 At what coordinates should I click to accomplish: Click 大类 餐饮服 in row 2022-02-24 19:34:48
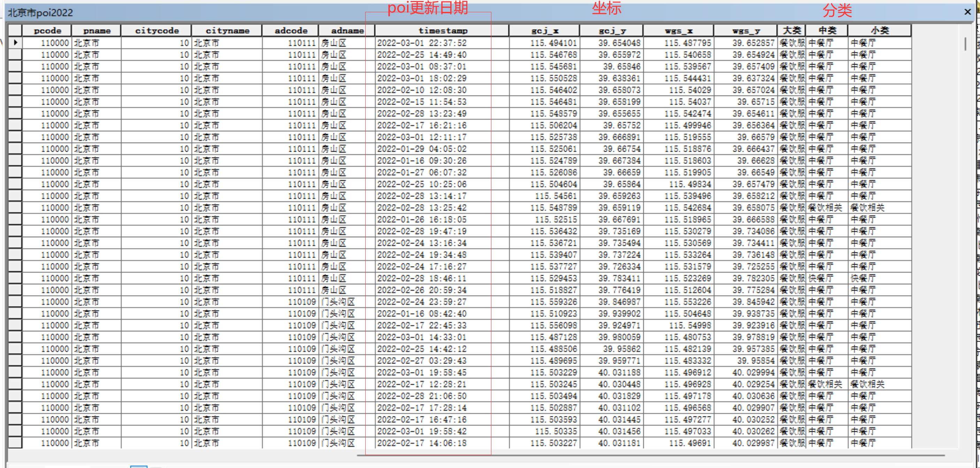[x=792, y=254]
